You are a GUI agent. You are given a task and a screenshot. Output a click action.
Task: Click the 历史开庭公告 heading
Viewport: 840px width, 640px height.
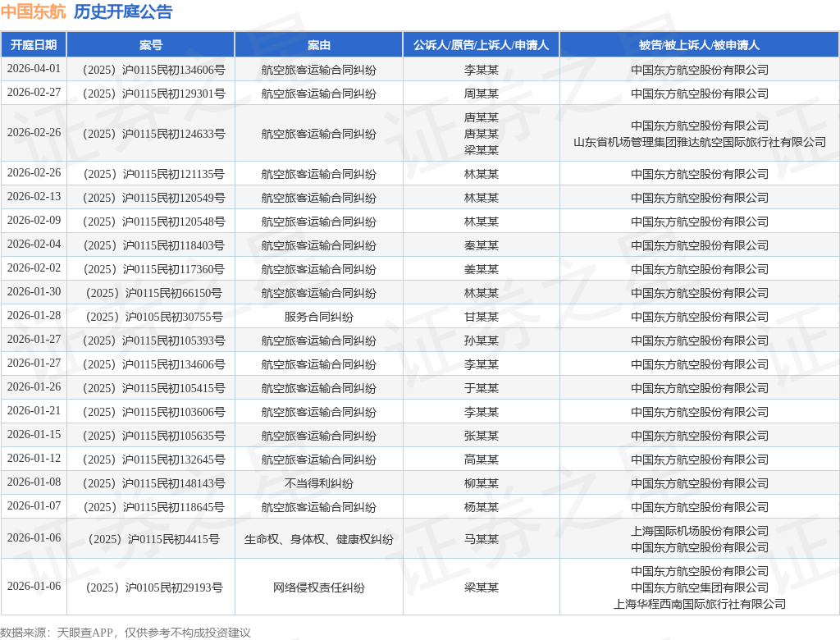point(123,11)
